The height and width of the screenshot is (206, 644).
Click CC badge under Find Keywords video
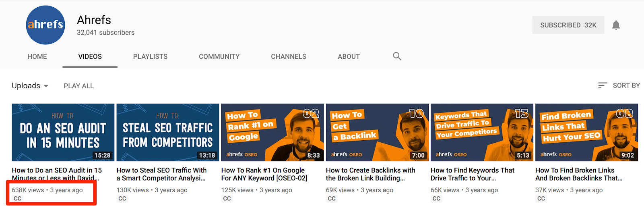pyautogui.click(x=436, y=198)
